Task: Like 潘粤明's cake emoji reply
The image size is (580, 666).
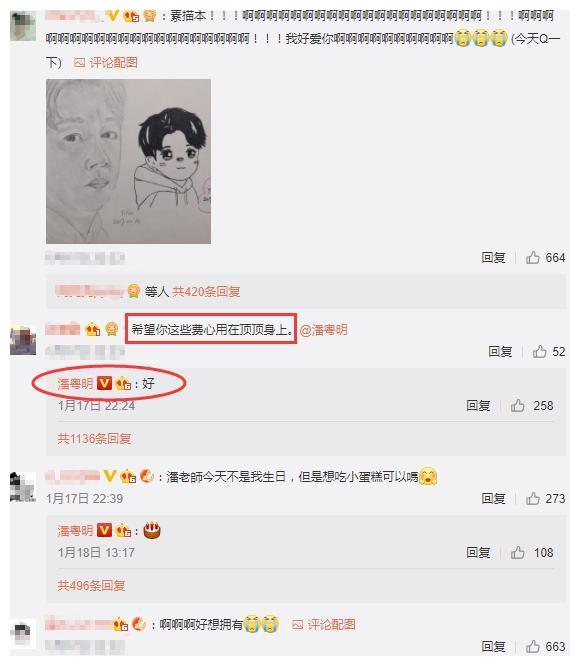Action: pyautogui.click(x=517, y=553)
